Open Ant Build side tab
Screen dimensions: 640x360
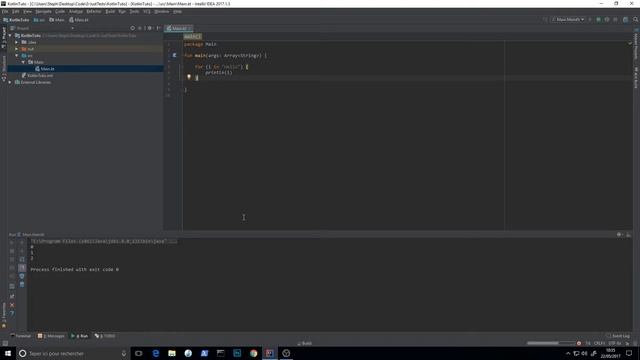coord(636,78)
